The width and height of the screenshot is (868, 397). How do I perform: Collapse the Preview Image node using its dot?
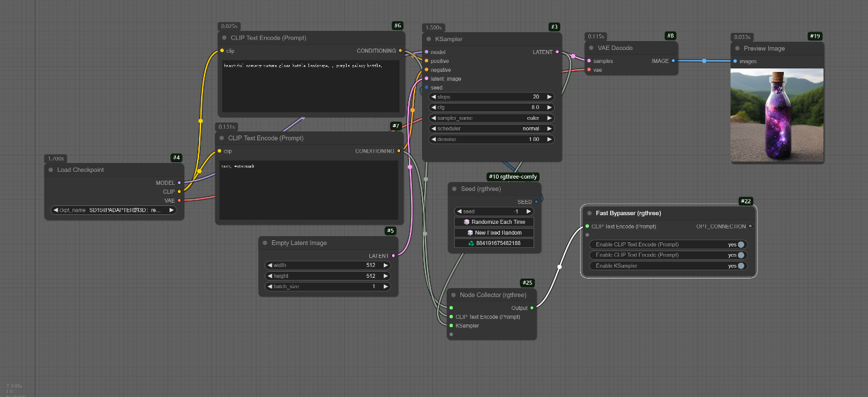(737, 49)
